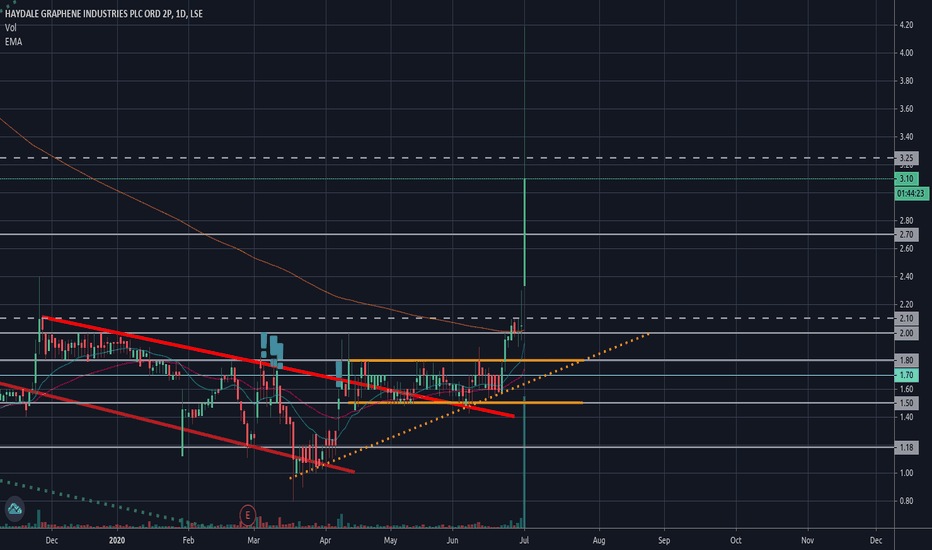Click the 2020 label on time axis
Image resolution: width=932 pixels, height=550 pixels.
(117, 540)
